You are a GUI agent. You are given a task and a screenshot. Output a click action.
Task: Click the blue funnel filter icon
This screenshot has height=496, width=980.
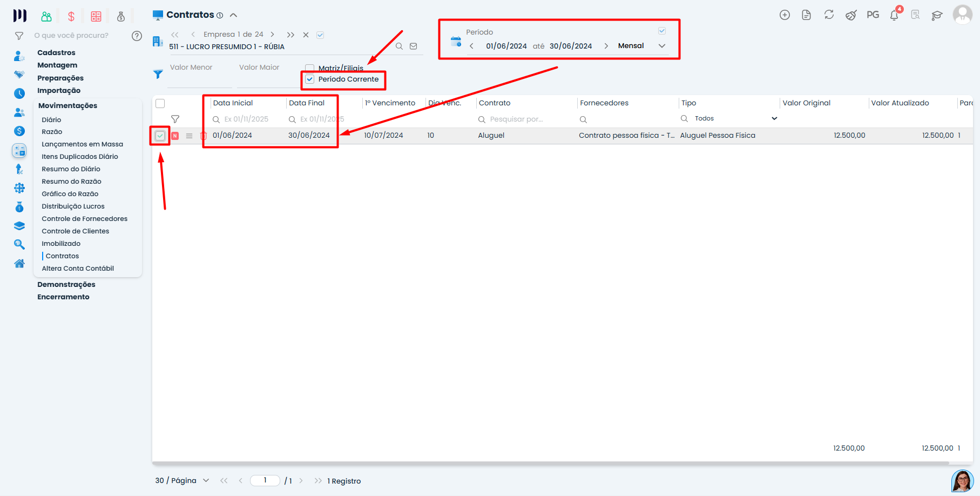pyautogui.click(x=158, y=74)
